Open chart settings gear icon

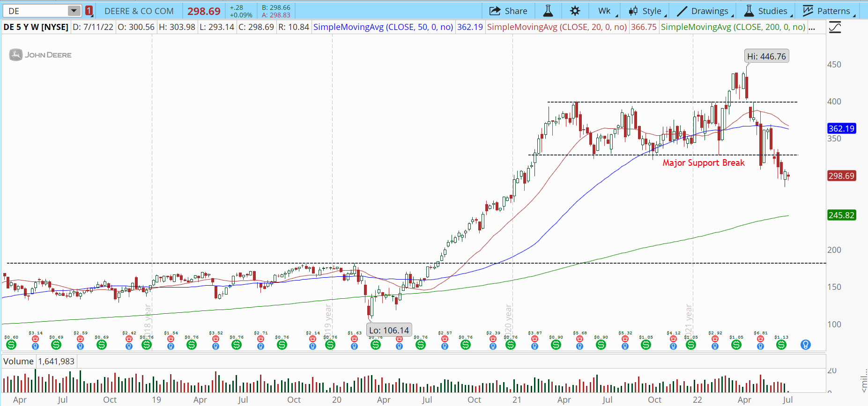click(575, 11)
